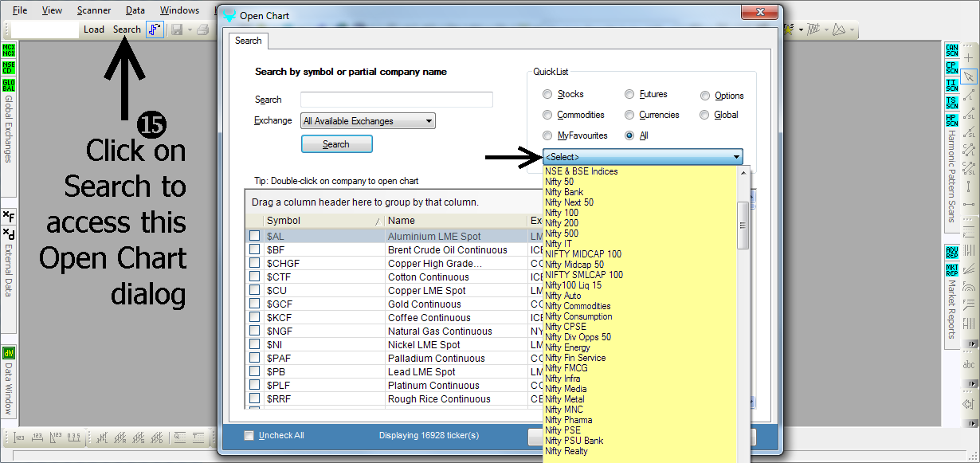980x463 pixels.
Task: Sort by the Name column header
Action: (456, 221)
